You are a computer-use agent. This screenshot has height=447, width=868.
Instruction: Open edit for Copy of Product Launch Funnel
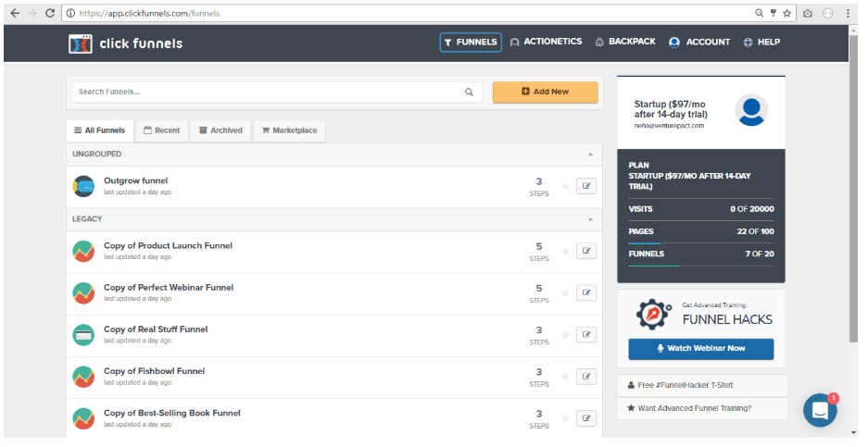(x=586, y=251)
